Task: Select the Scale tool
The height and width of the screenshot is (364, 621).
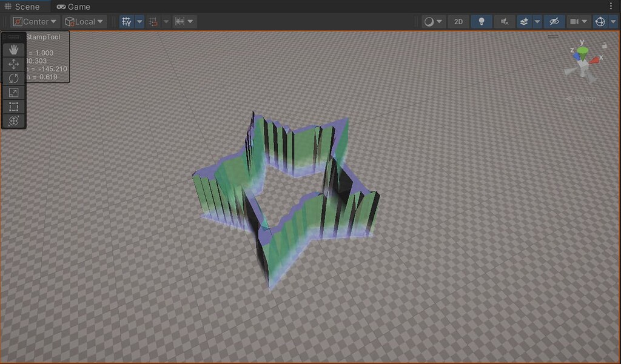Action: 13,92
